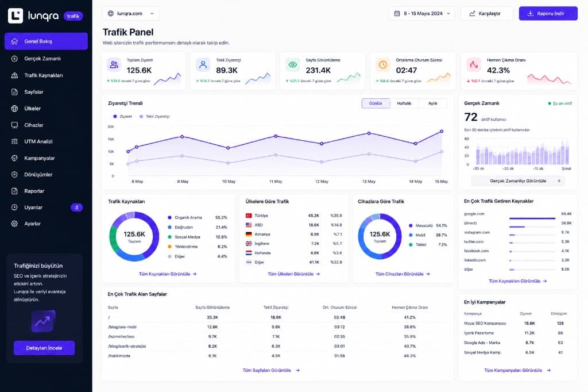Click the Karşılaştır button
The width and height of the screenshot is (588, 392).
pos(487,14)
